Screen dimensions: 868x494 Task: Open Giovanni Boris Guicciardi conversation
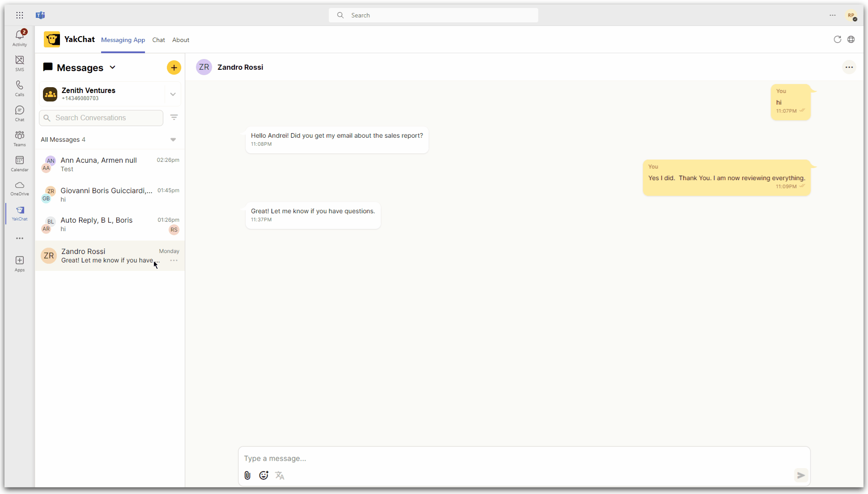coord(110,194)
